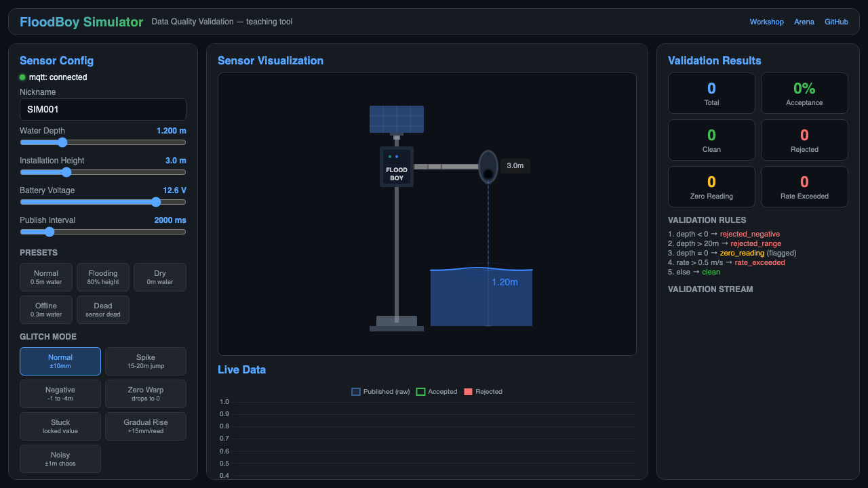Select Normal ±10mm glitch mode

pyautogui.click(x=60, y=361)
